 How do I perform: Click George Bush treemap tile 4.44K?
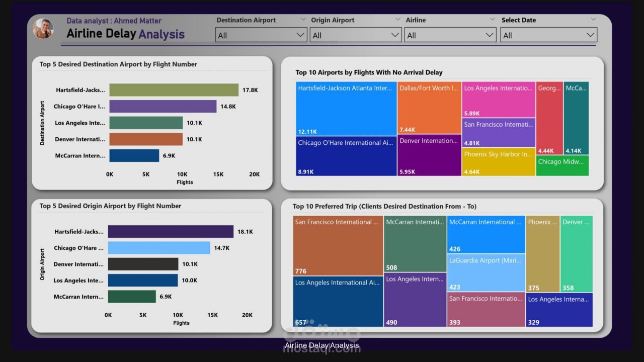[x=549, y=118]
